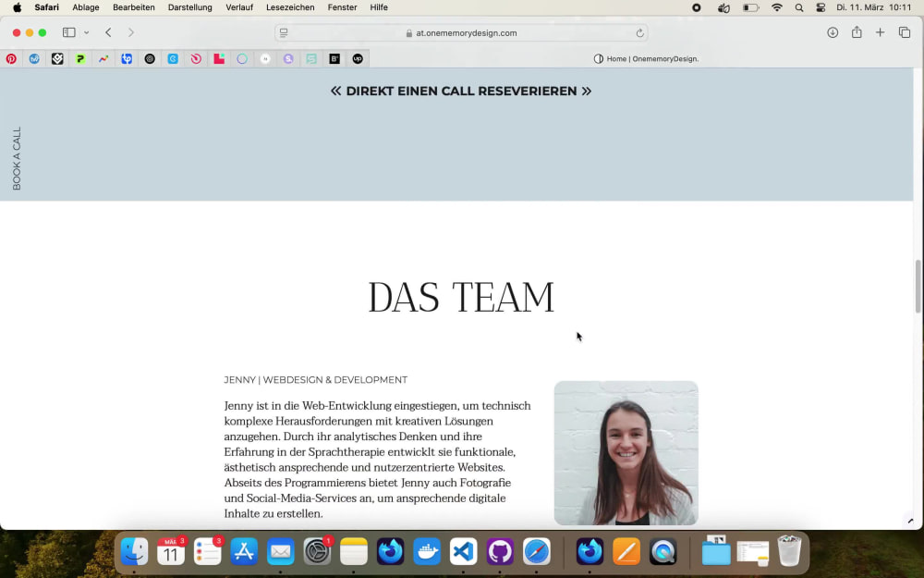Open the Lesezeichen menu

click(x=290, y=7)
